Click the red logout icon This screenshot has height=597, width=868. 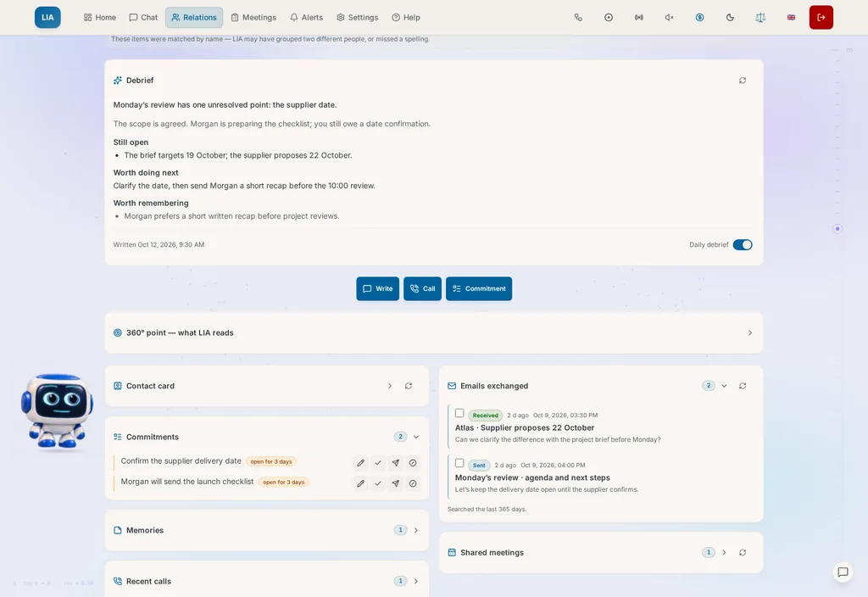(821, 17)
